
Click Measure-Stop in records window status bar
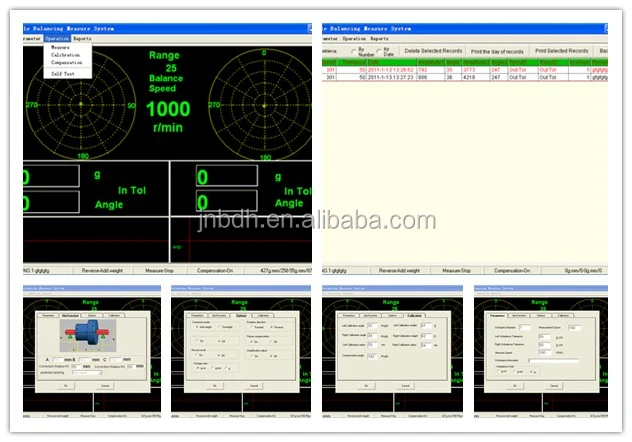[456, 270]
